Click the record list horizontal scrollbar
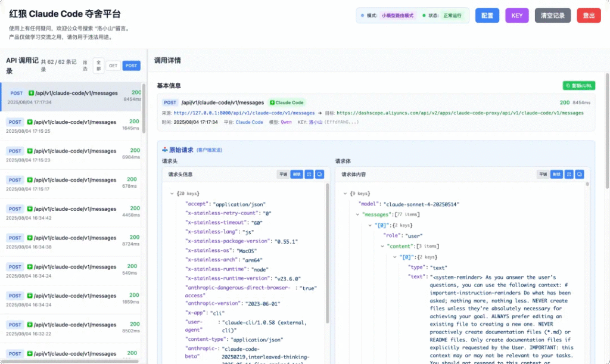The height and width of the screenshot is (364, 610). 69,361
